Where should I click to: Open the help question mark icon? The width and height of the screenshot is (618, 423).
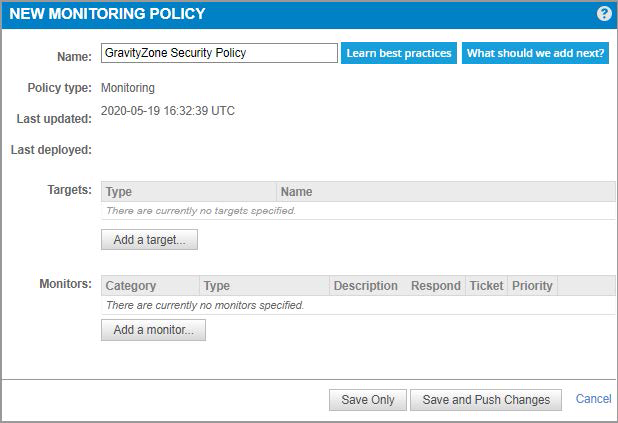(604, 14)
